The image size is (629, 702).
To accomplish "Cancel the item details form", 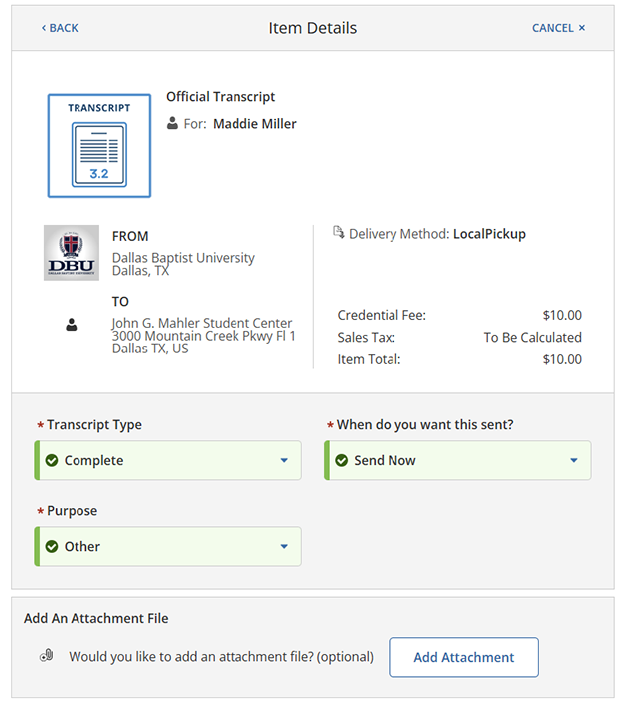I will 558,28.
